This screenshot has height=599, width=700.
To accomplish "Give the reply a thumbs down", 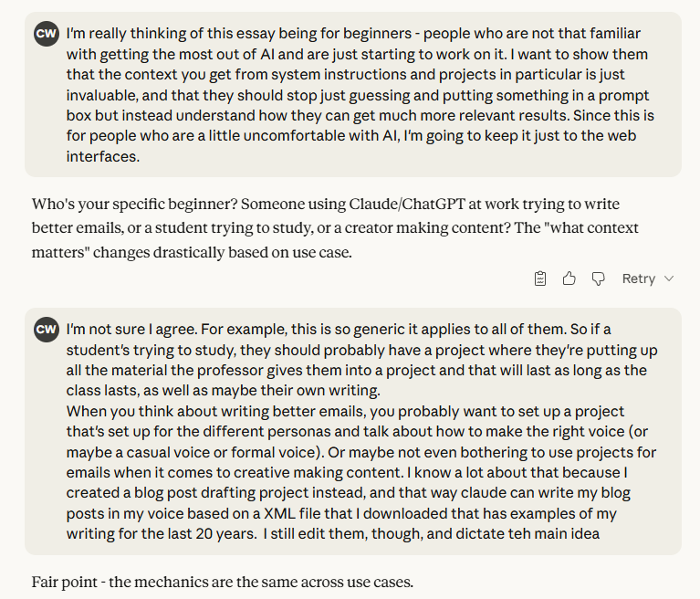I will click(x=598, y=278).
